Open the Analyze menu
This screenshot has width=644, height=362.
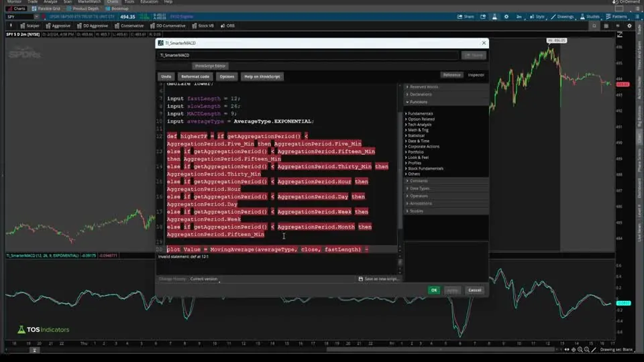tap(50, 2)
